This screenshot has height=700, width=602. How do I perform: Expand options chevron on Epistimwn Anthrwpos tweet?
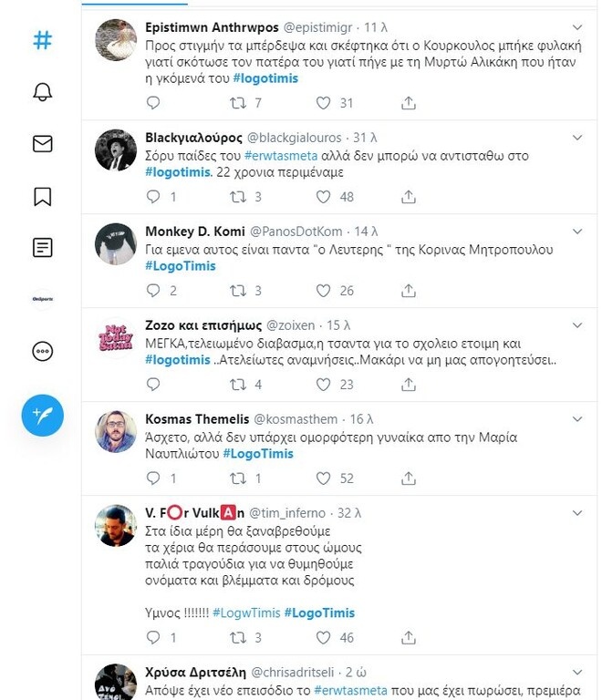pos(577,27)
